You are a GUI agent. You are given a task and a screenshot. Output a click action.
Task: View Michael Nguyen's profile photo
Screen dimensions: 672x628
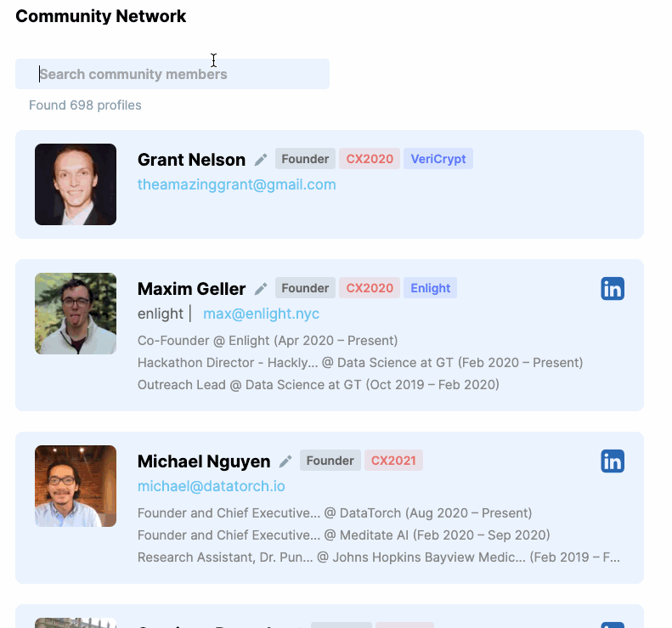pyautogui.click(x=76, y=486)
